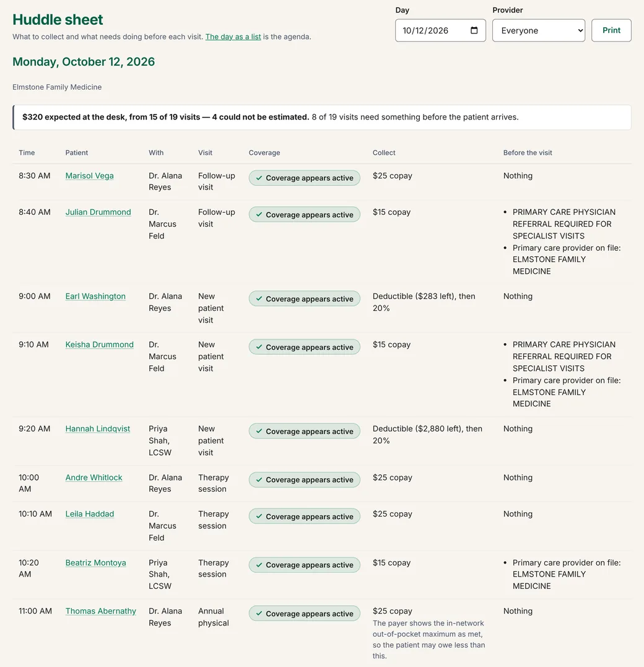The width and height of the screenshot is (644, 667).
Task: Open patient Leila Haddad
Action: (90, 514)
